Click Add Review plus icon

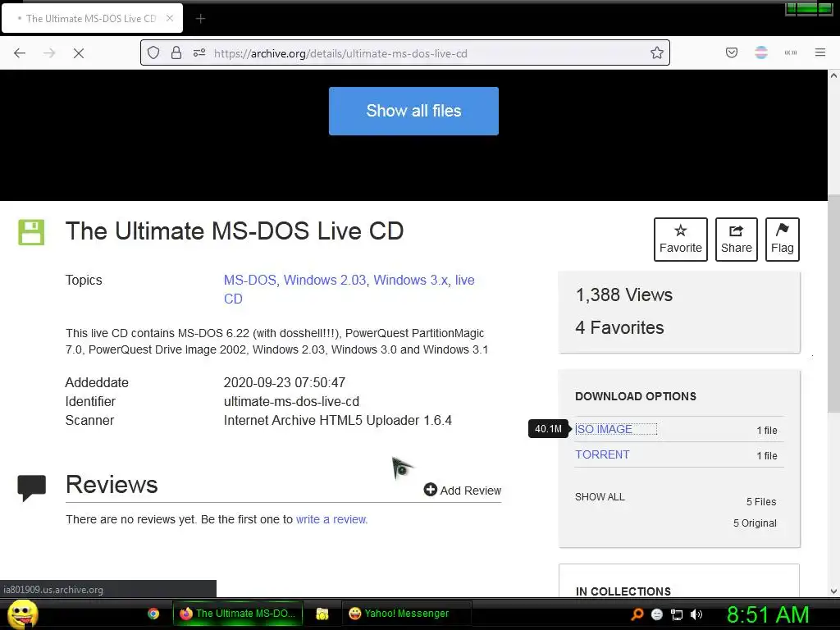430,490
